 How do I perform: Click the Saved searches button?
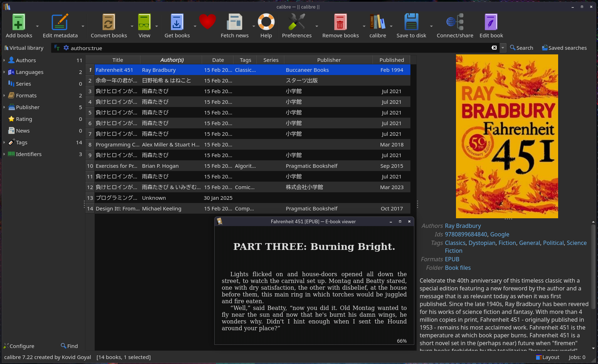564,48
